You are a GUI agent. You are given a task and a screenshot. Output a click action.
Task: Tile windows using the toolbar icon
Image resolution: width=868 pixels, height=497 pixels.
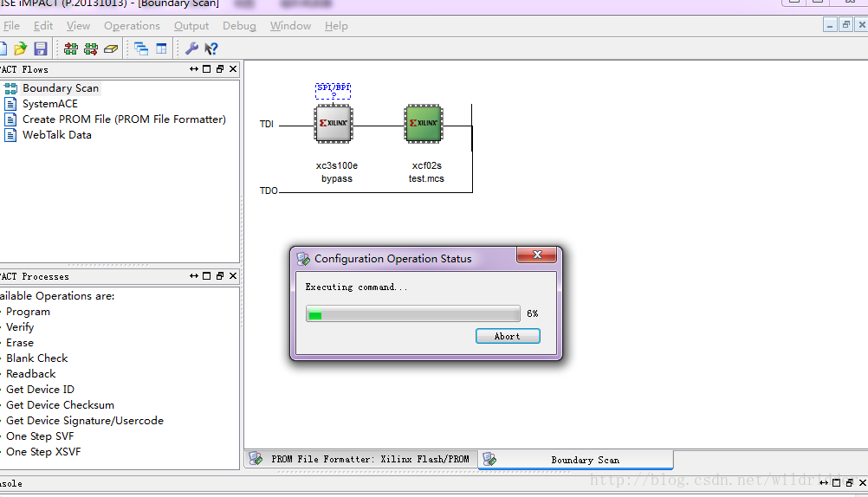tap(161, 48)
